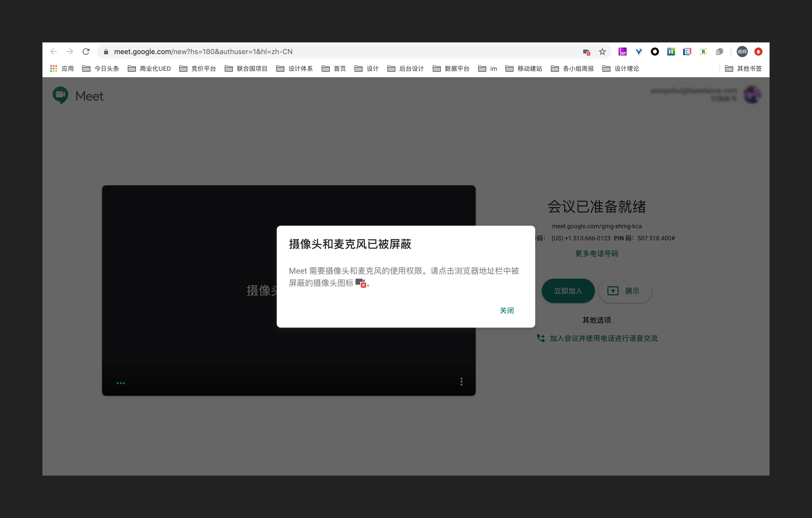Open the black circle extension icon
The width and height of the screenshot is (812, 518).
[655, 51]
